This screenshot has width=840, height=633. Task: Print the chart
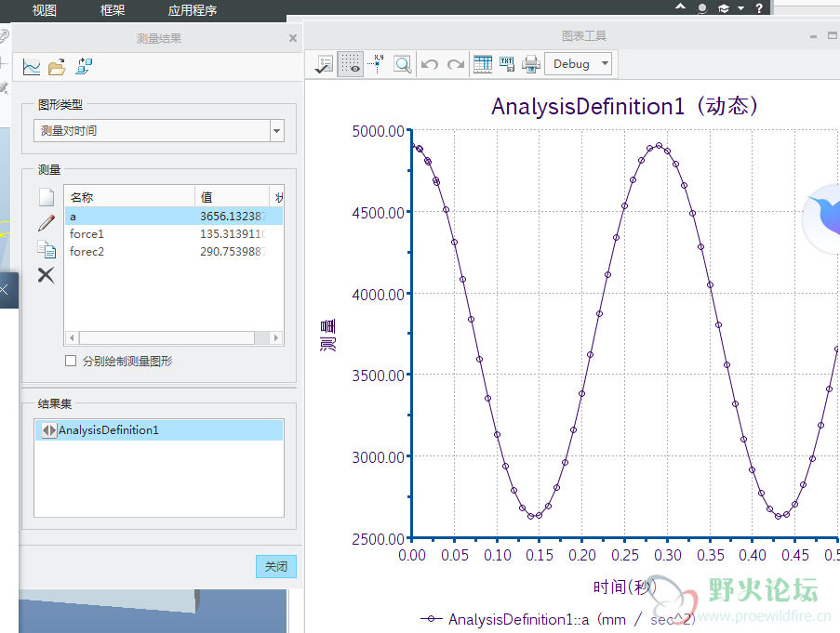[531, 64]
